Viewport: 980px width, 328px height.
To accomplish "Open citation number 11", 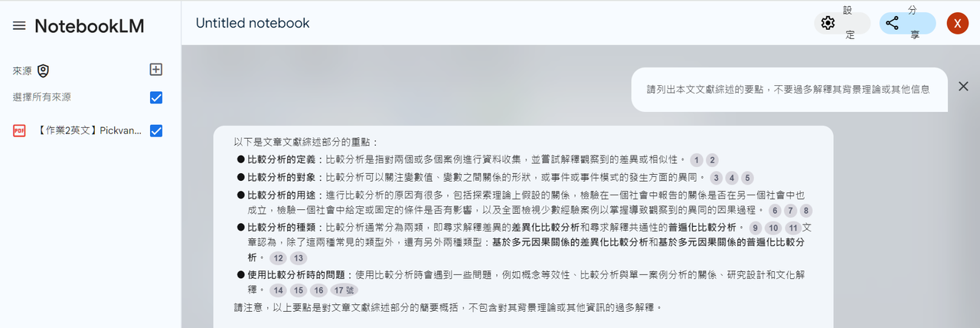I will click(793, 228).
